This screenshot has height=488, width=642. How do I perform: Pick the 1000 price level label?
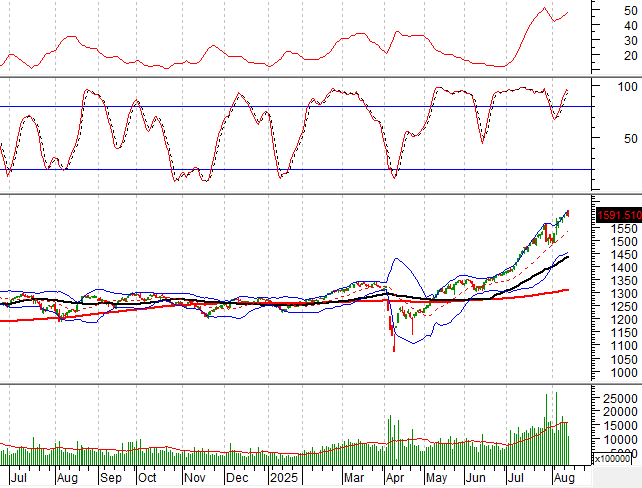pyautogui.click(x=624, y=373)
